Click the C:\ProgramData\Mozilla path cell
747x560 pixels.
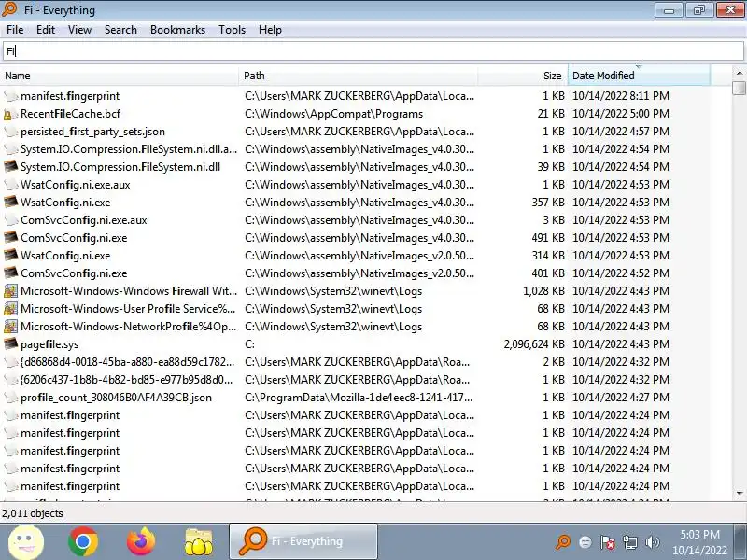coord(359,398)
